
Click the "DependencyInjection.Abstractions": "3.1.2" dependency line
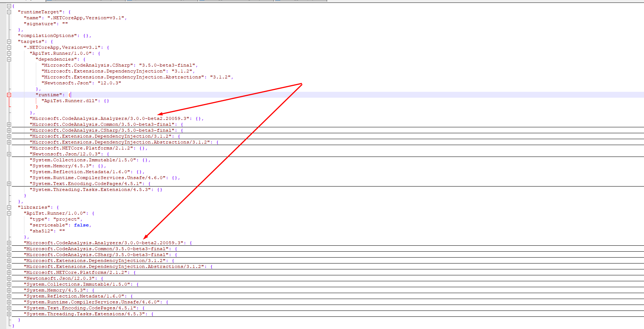(x=138, y=77)
